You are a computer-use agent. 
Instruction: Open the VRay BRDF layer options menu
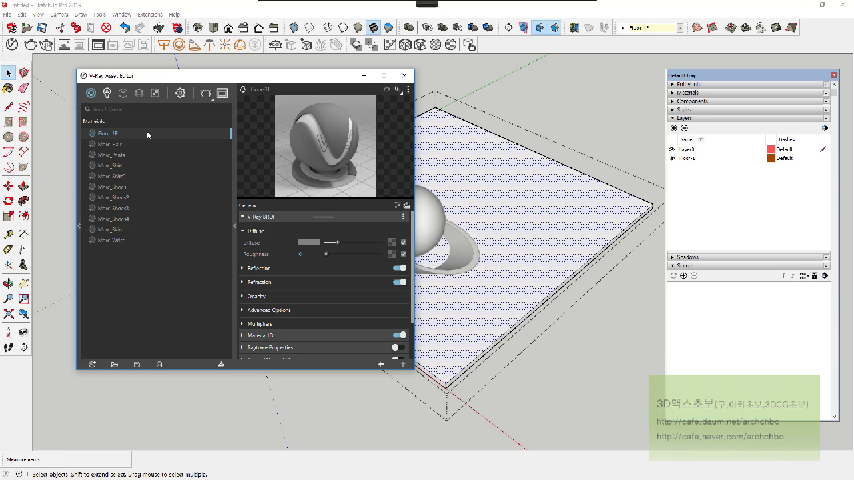coord(403,217)
